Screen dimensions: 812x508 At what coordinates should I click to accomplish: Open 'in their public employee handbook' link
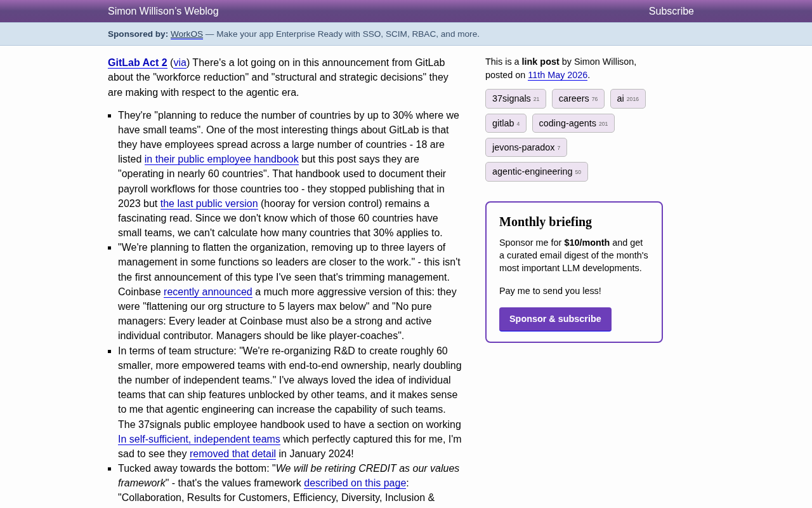tap(221, 159)
